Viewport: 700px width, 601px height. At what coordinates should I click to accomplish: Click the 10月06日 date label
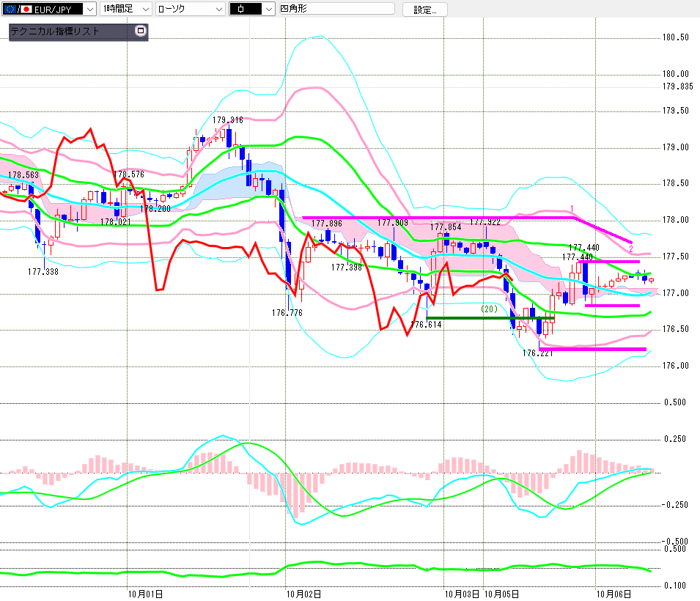pos(614,594)
